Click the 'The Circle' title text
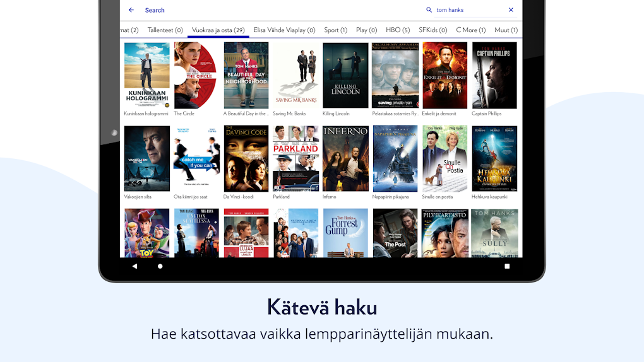 point(184,114)
